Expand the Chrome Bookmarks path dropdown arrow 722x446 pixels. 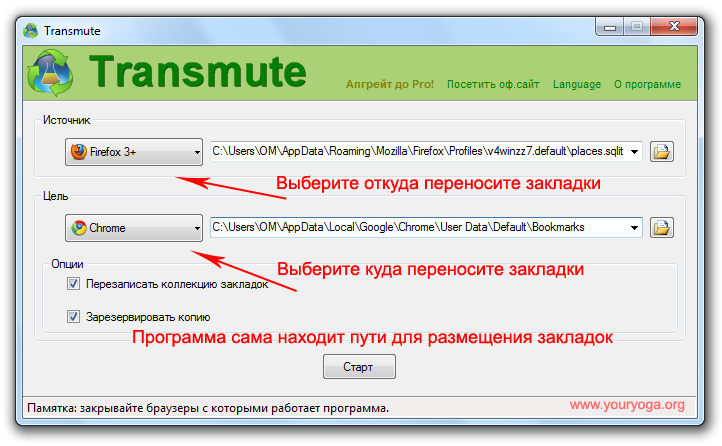pos(635,227)
